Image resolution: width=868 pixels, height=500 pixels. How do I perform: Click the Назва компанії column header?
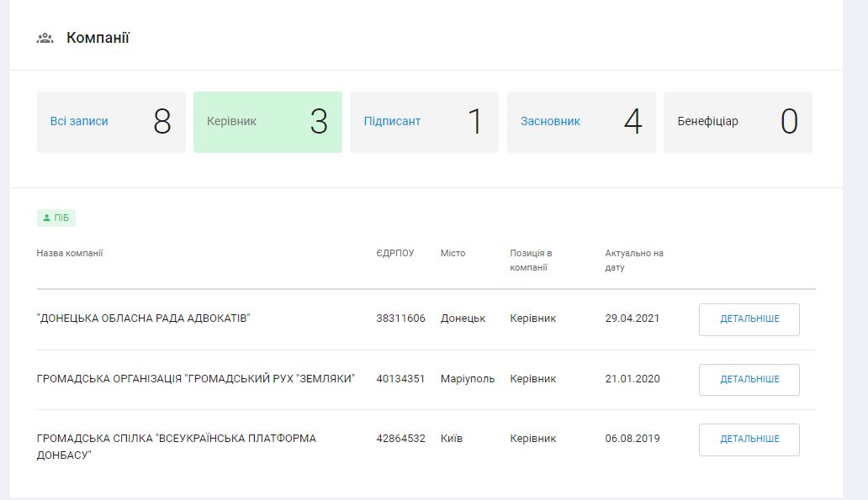70,253
